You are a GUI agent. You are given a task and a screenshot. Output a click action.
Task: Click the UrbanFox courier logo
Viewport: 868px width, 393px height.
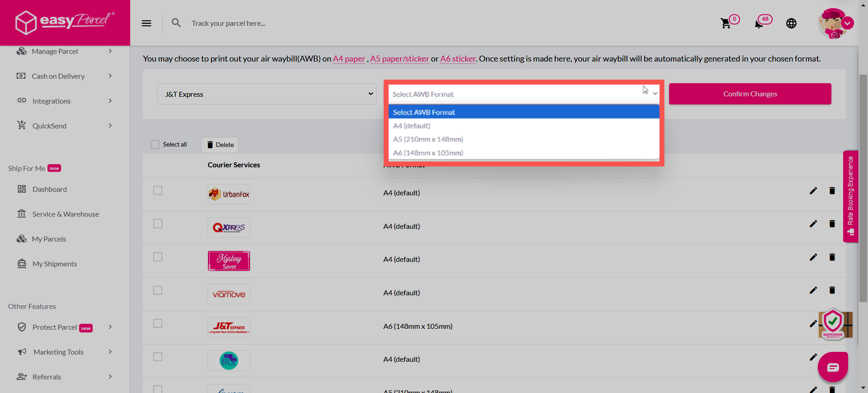pyautogui.click(x=229, y=194)
